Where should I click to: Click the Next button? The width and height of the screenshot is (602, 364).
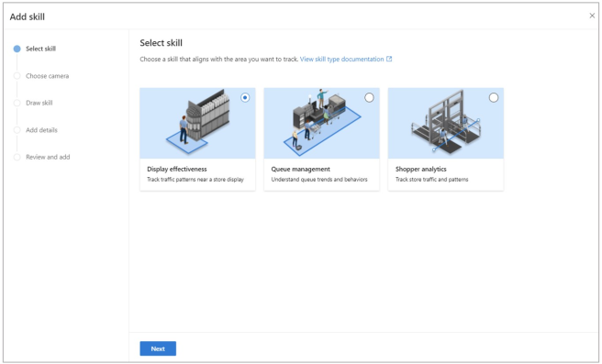(x=158, y=348)
